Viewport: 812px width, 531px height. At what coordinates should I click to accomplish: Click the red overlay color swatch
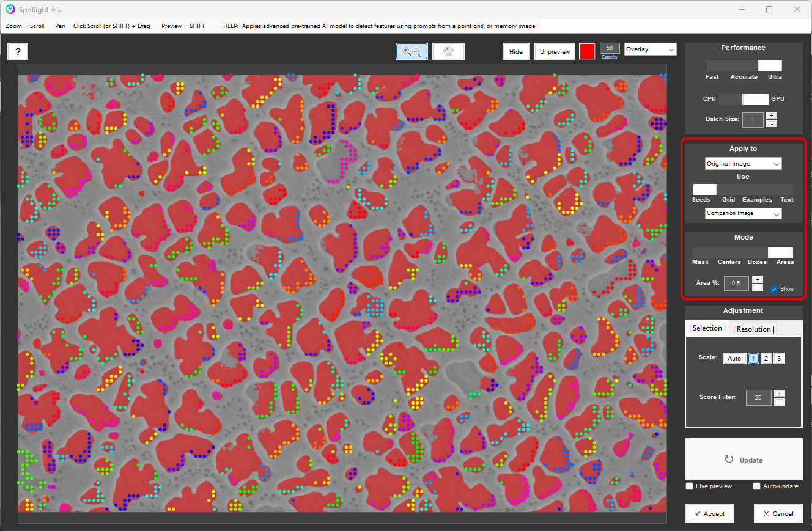pos(587,51)
